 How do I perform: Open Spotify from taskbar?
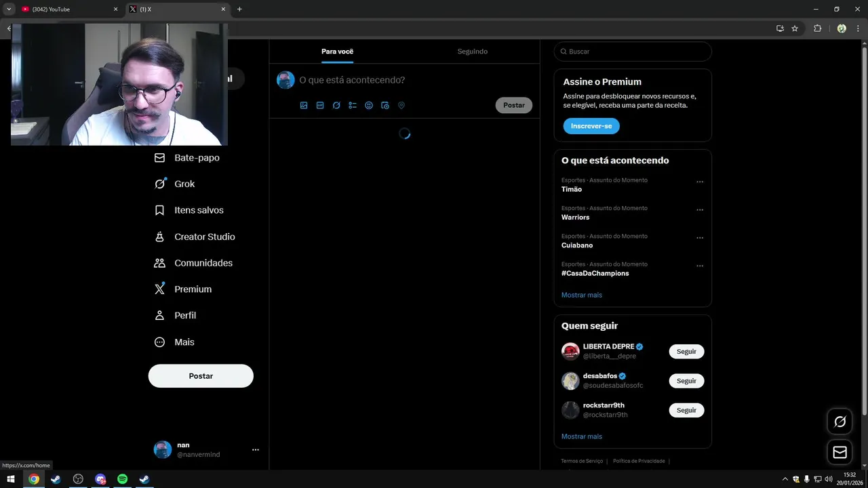pos(122,479)
